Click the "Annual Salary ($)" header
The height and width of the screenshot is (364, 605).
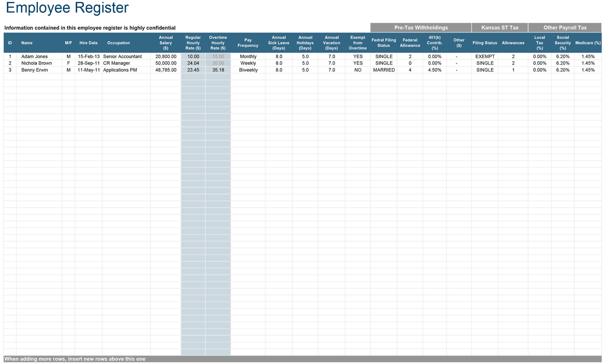click(166, 43)
